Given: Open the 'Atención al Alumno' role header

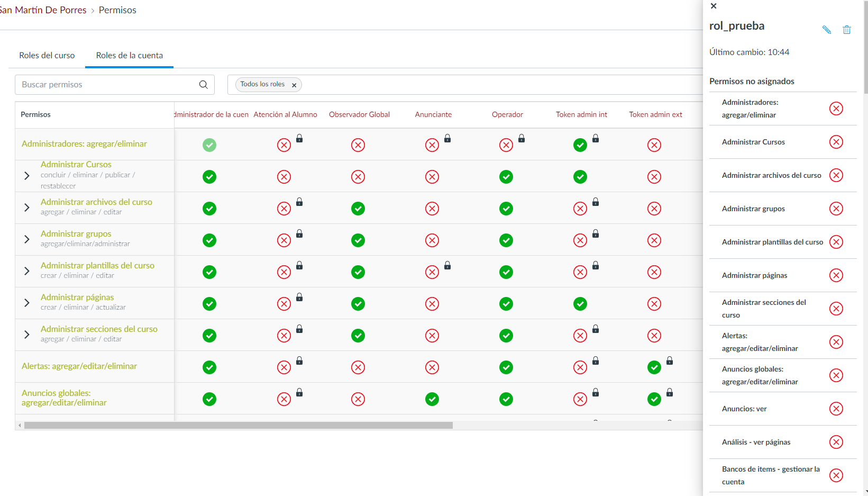Looking at the screenshot, I should click(x=285, y=114).
